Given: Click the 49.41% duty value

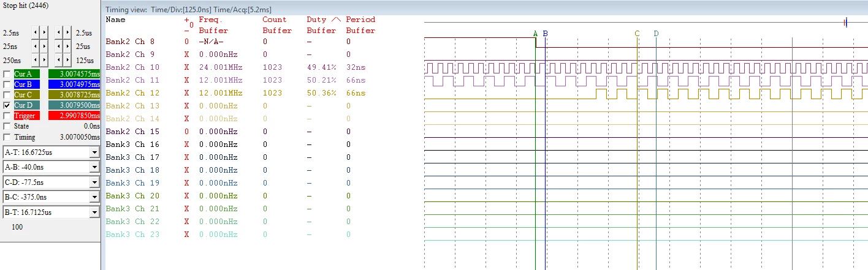Looking at the screenshot, I should [x=321, y=67].
